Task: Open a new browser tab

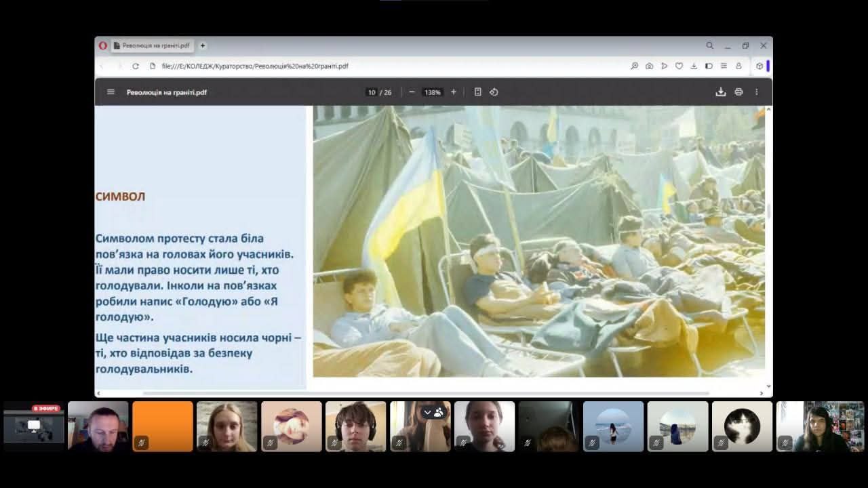Action: point(203,45)
